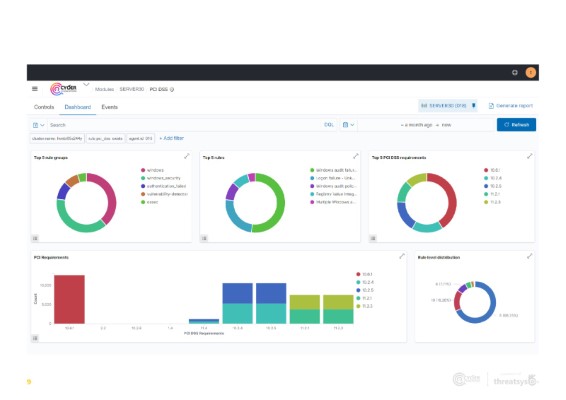Select the 'Multiple Windows a...' legend entry
Viewport: 566px width, 400px height.
point(333,202)
